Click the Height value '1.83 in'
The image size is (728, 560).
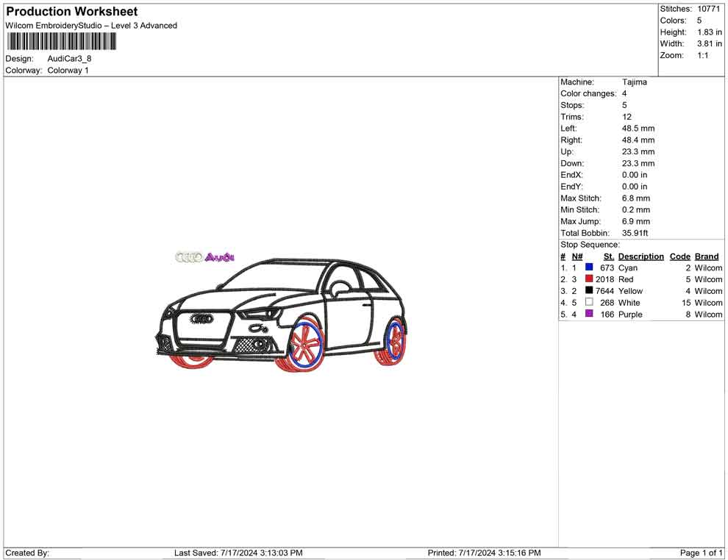tap(710, 32)
